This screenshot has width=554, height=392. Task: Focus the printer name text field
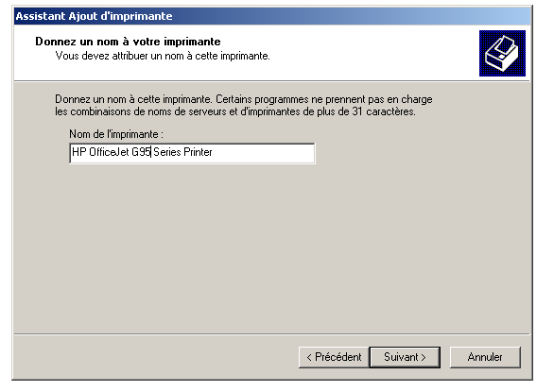(x=192, y=153)
